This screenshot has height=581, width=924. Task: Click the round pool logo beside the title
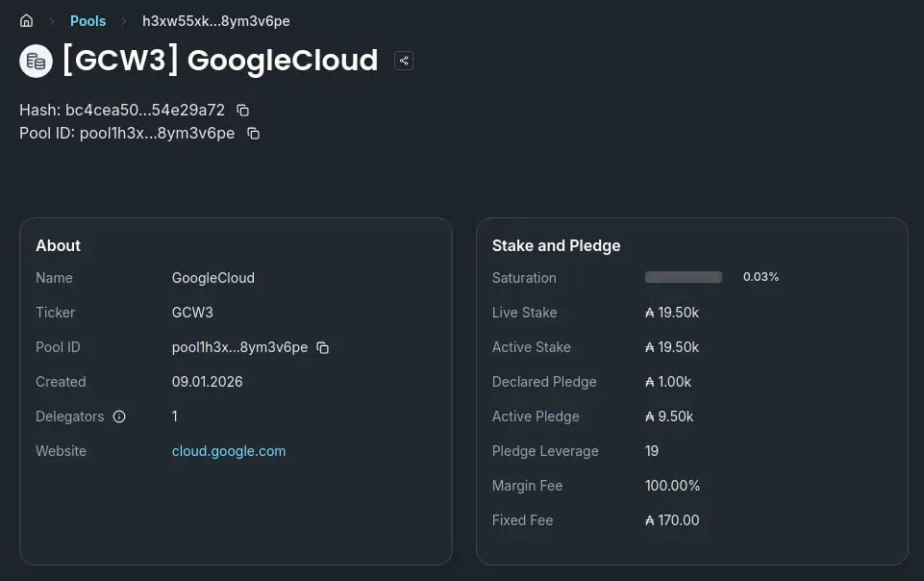coord(36,62)
